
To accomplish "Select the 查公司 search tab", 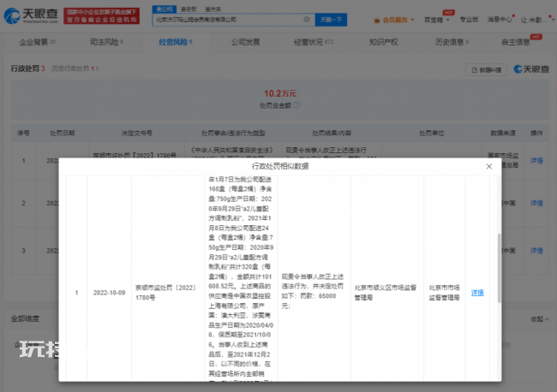I will tap(165, 9).
